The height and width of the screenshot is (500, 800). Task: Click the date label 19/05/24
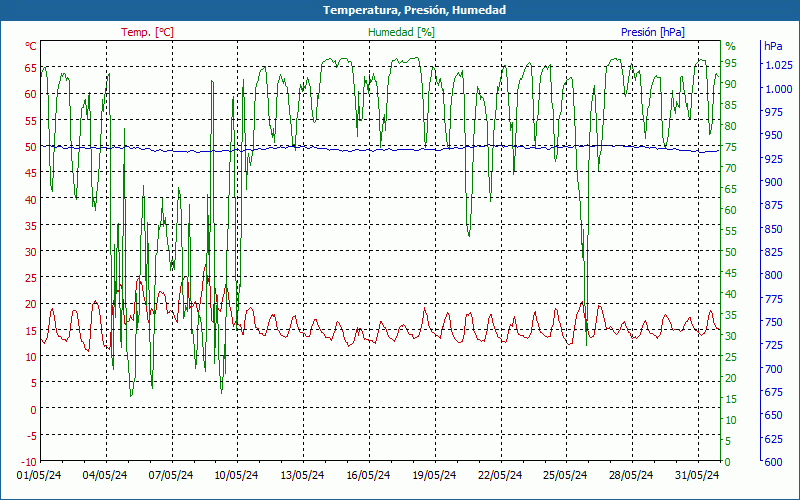[x=434, y=476]
